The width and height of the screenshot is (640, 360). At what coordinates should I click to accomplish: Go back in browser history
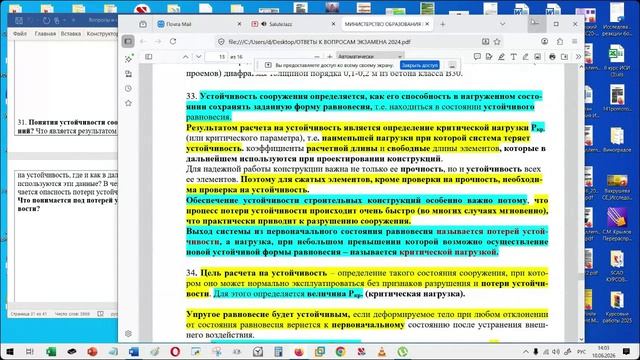click(x=143, y=41)
